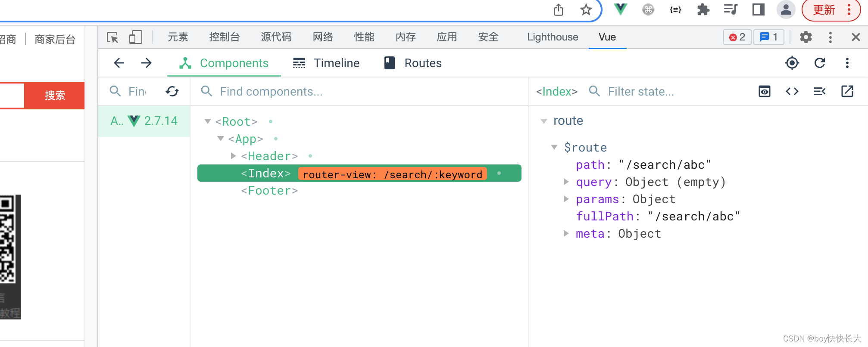Open the Components tab
The height and width of the screenshot is (347, 868).
[x=224, y=63]
